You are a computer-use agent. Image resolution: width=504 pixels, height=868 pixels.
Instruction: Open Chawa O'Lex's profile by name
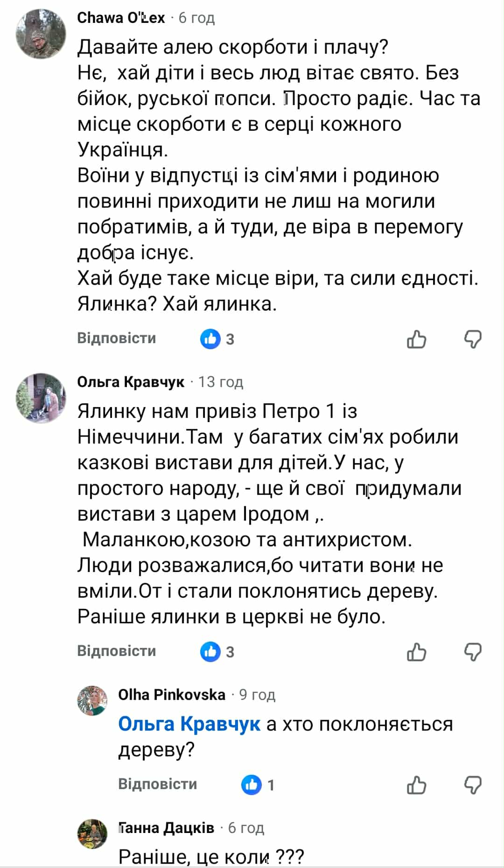(x=121, y=18)
